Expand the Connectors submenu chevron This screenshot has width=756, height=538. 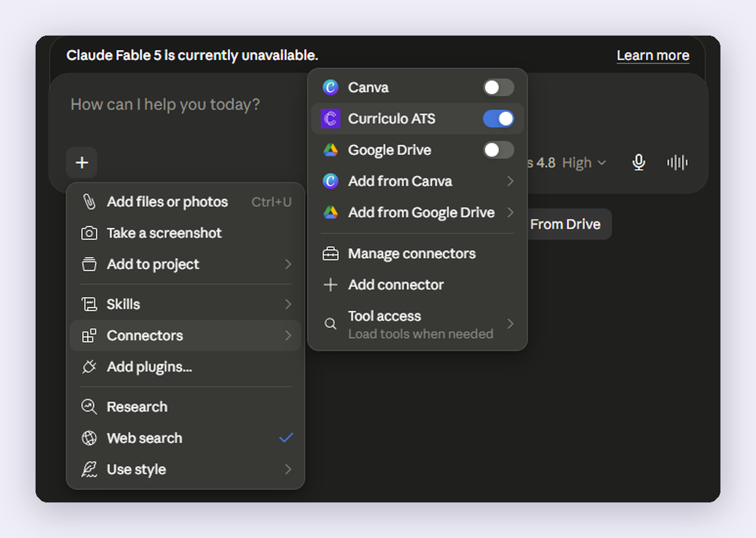click(x=288, y=336)
